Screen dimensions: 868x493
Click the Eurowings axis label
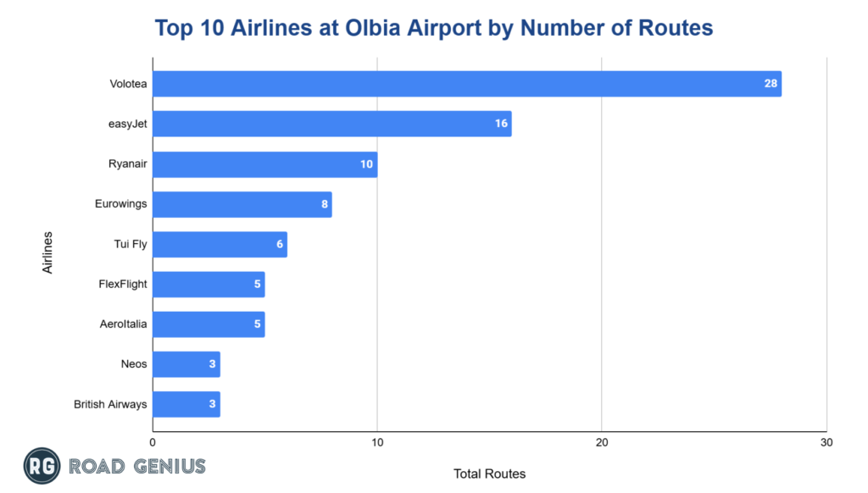(x=121, y=204)
